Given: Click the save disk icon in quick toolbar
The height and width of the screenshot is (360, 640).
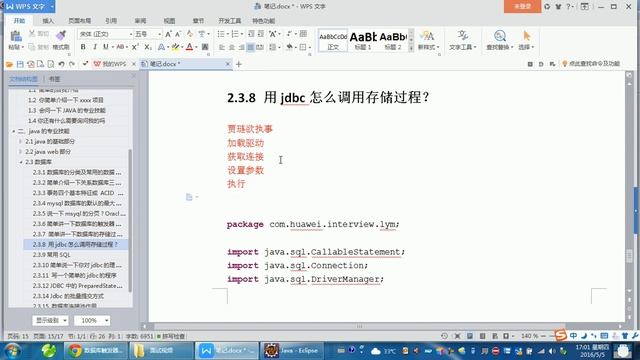Looking at the screenshot, I should (20, 64).
